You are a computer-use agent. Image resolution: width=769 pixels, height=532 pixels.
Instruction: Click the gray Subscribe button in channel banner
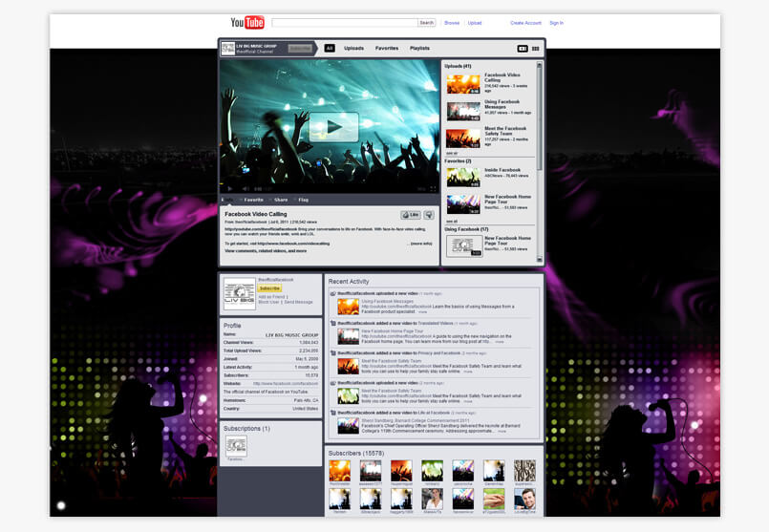click(300, 48)
